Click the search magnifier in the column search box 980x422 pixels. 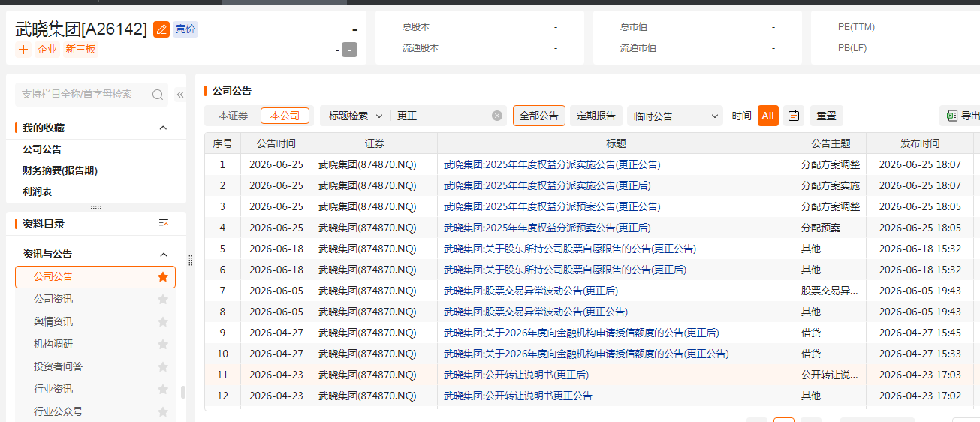pos(158,95)
